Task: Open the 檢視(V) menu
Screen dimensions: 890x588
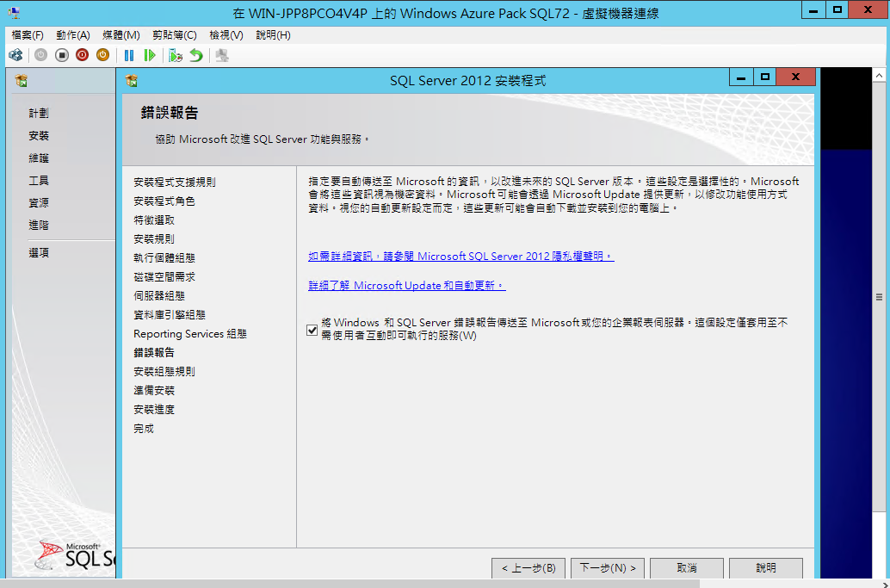Action: pyautogui.click(x=226, y=35)
